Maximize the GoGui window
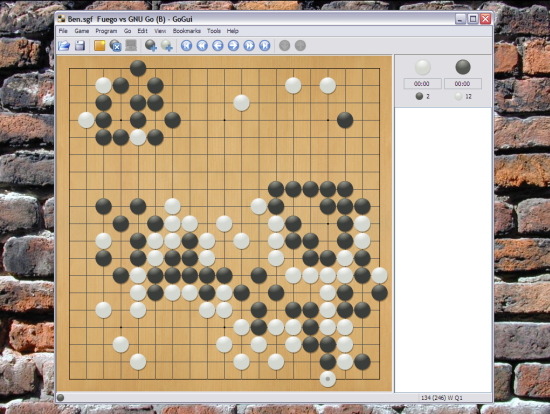The width and height of the screenshot is (550, 414). coord(473,19)
